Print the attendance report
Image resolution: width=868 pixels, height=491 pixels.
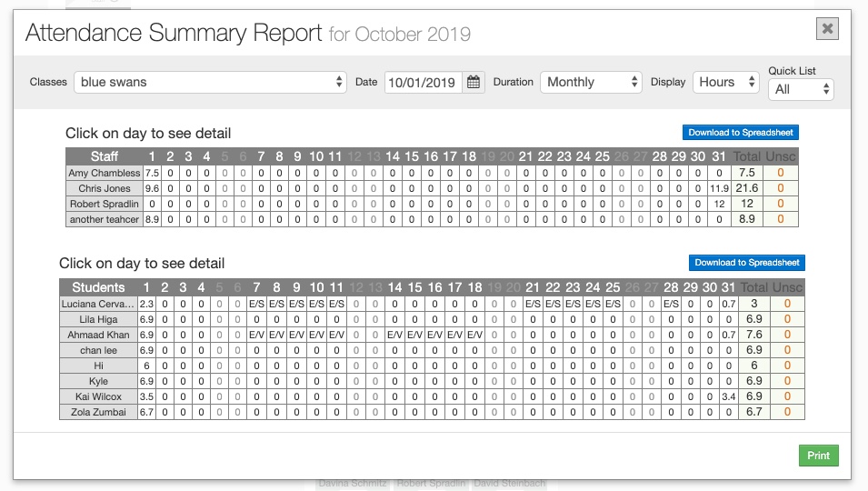tap(818, 456)
